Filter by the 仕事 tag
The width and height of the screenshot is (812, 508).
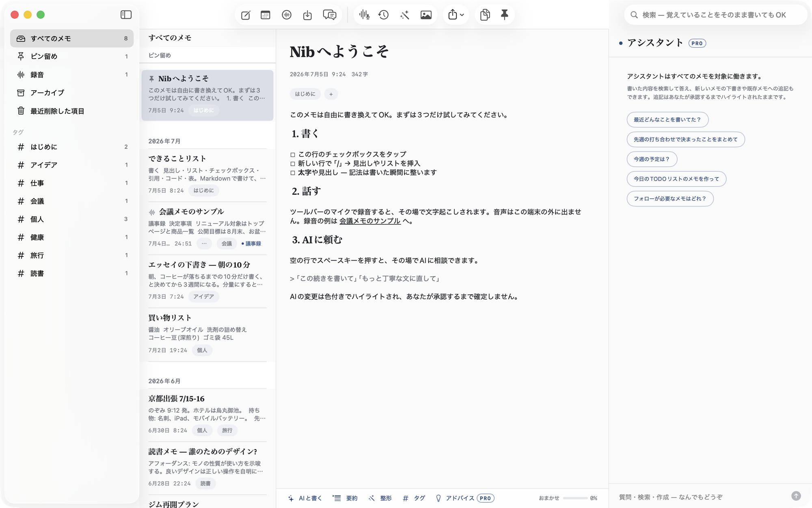[x=72, y=183]
